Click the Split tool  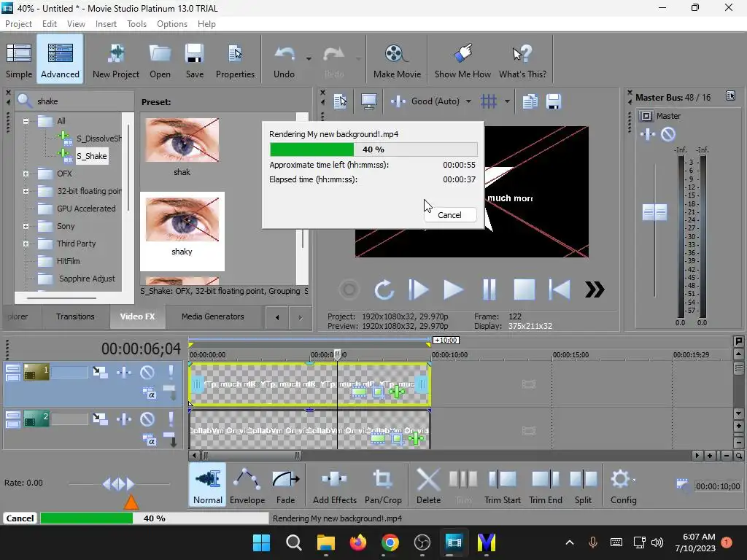[583, 485]
